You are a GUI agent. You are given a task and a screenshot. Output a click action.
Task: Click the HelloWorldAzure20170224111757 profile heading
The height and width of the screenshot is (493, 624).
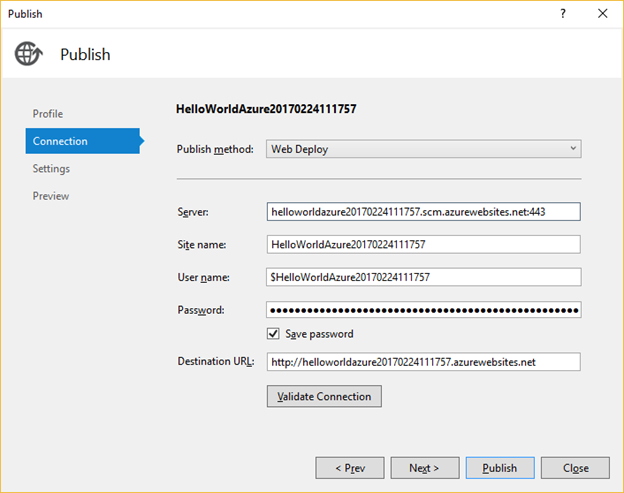point(266,109)
